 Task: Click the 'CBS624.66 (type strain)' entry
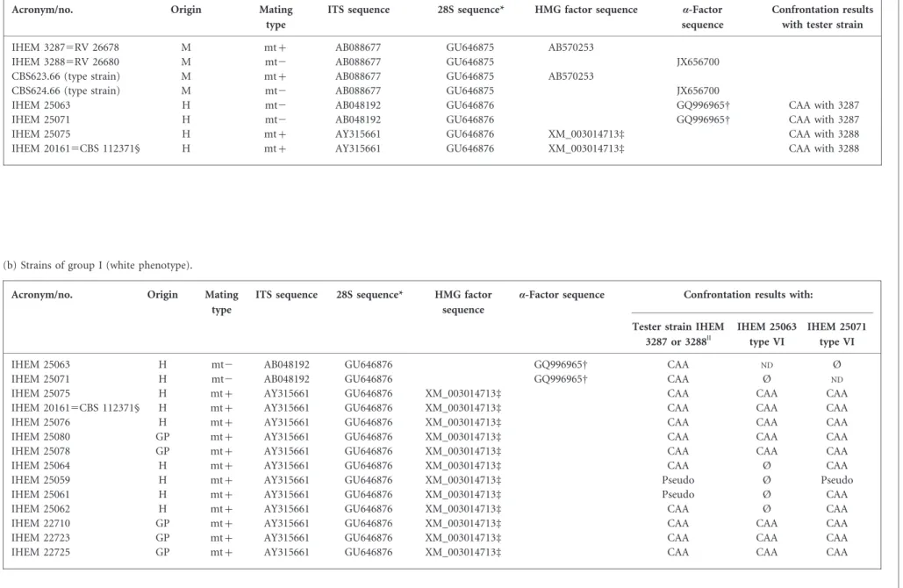coord(66,90)
